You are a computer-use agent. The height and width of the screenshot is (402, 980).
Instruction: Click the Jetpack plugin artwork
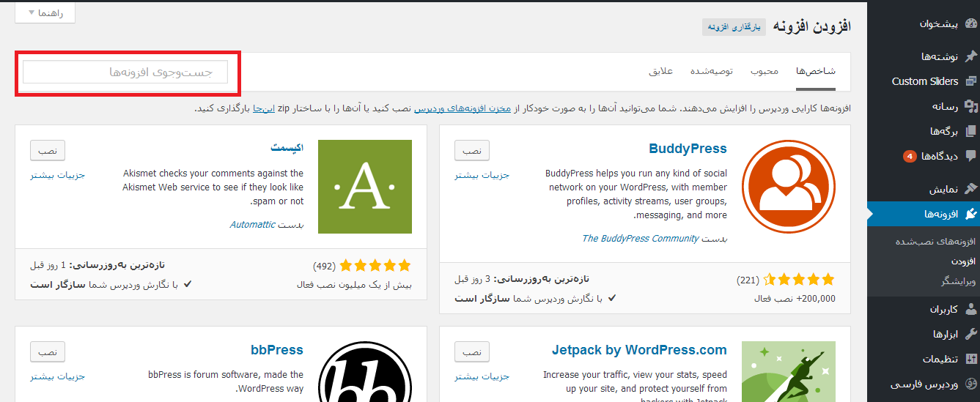coord(789,371)
